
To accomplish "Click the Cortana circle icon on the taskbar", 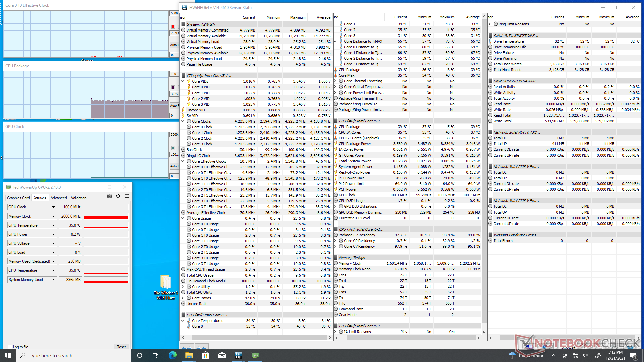I will (140, 355).
